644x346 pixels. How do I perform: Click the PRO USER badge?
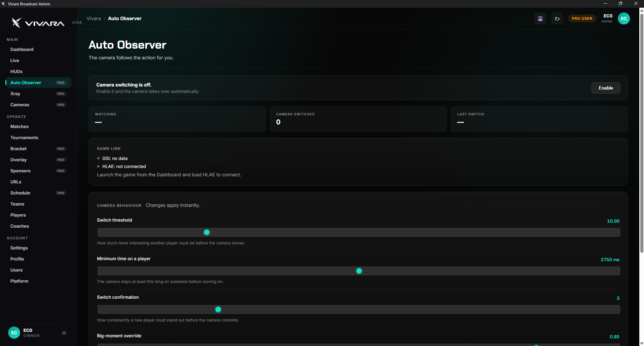point(582,18)
